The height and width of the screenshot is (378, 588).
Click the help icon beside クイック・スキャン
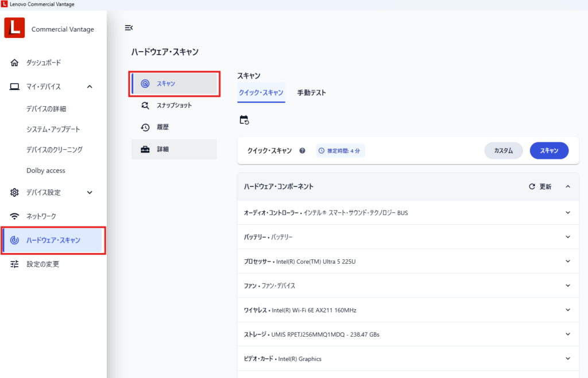[x=303, y=151]
